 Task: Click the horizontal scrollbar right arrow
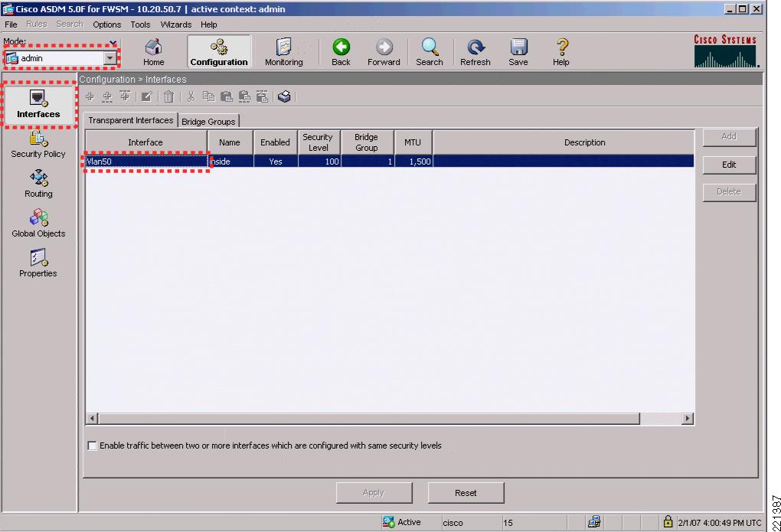[x=688, y=419]
